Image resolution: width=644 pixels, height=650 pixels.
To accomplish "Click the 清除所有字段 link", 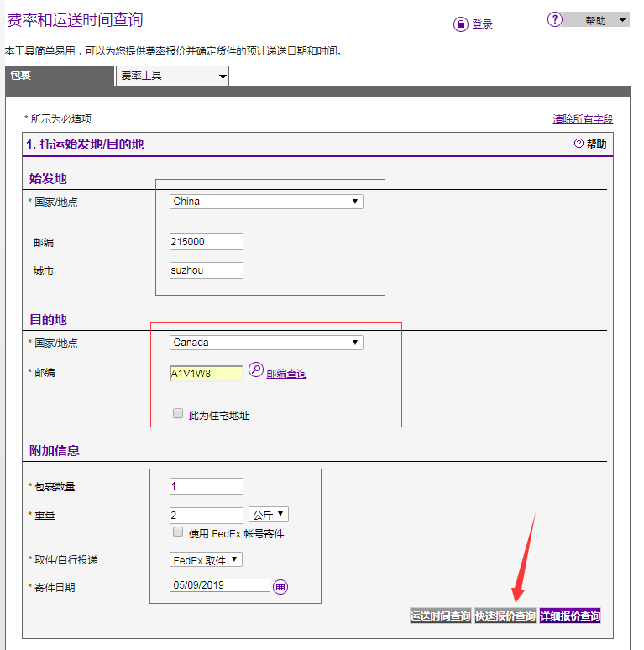I will pyautogui.click(x=582, y=119).
